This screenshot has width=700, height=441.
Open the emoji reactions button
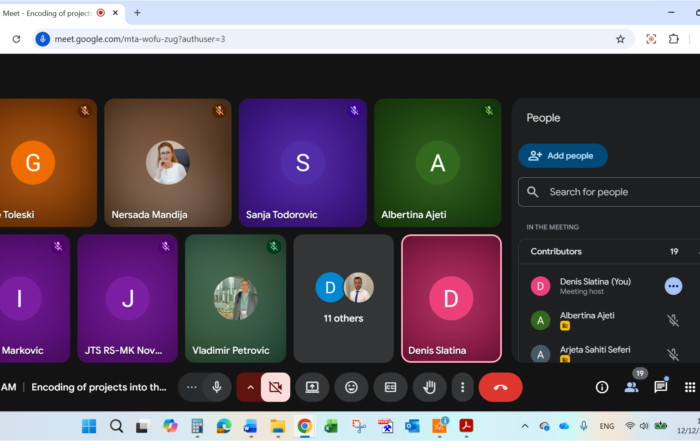tap(351, 387)
